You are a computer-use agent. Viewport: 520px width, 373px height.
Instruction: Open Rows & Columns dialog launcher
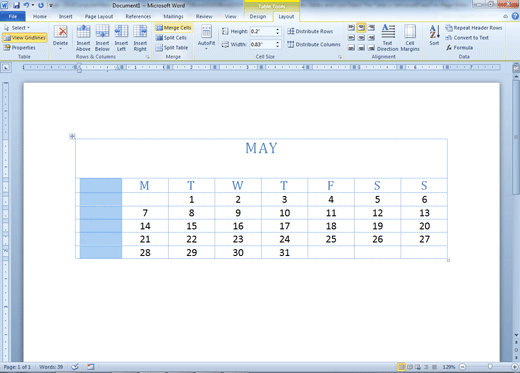tap(147, 57)
